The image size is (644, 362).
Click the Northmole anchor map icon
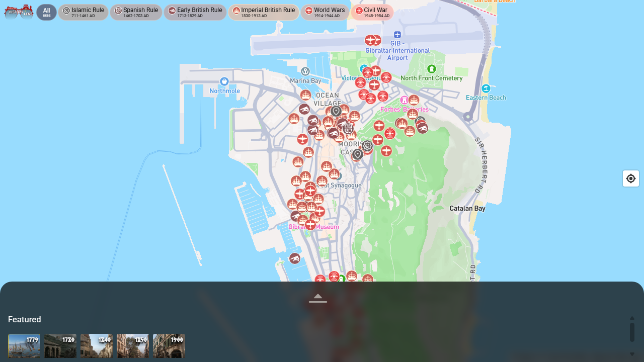[224, 81]
